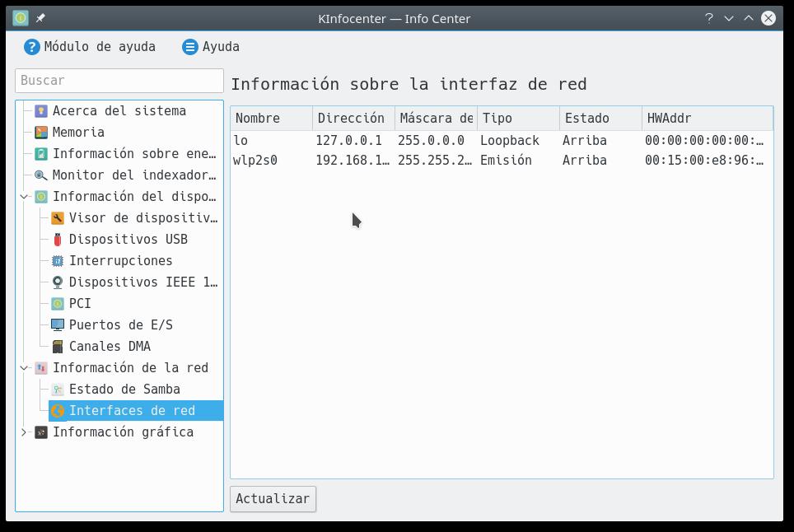Open Estado de Samba

(x=124, y=389)
